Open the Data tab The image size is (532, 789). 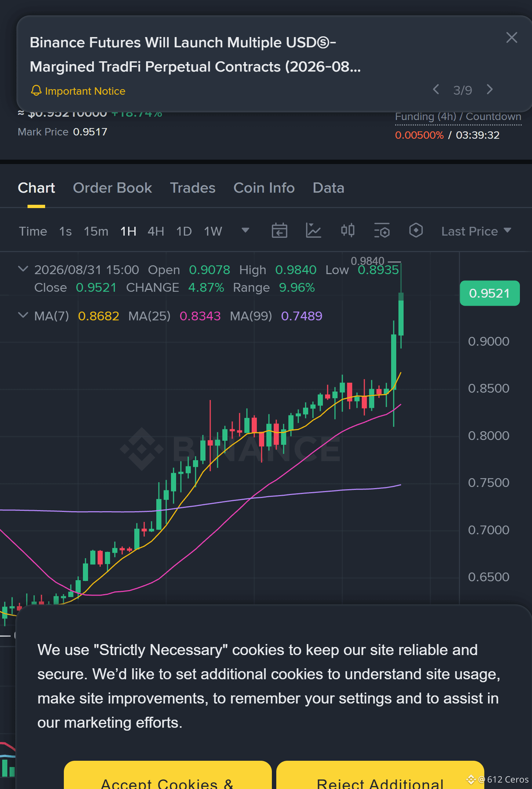pos(328,188)
